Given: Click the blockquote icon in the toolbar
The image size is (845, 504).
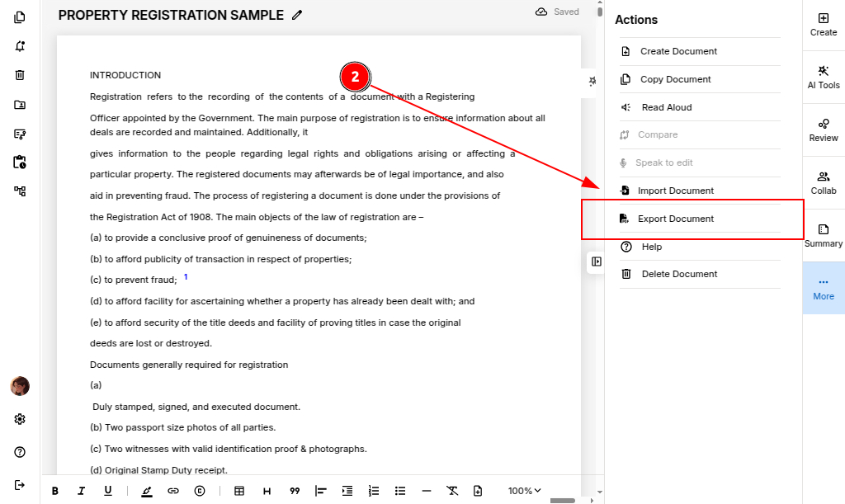Looking at the screenshot, I should (295, 491).
